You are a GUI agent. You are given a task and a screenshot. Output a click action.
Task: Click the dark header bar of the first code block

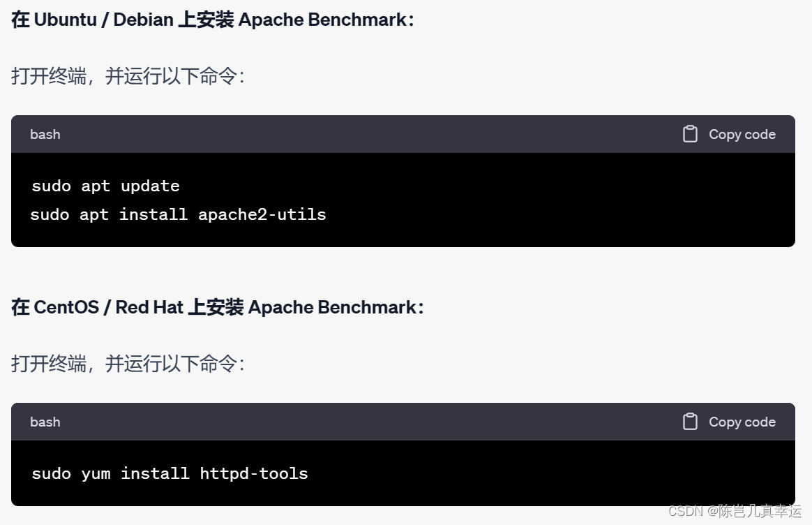pyautogui.click(x=349, y=134)
